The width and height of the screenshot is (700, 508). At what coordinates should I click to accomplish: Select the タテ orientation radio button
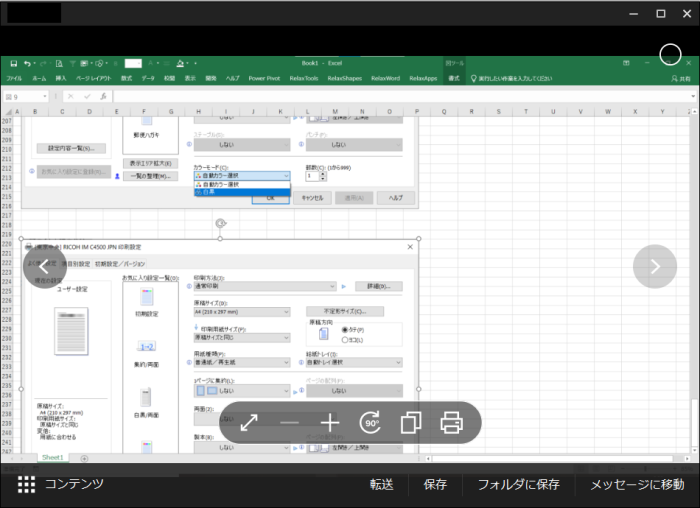345,330
